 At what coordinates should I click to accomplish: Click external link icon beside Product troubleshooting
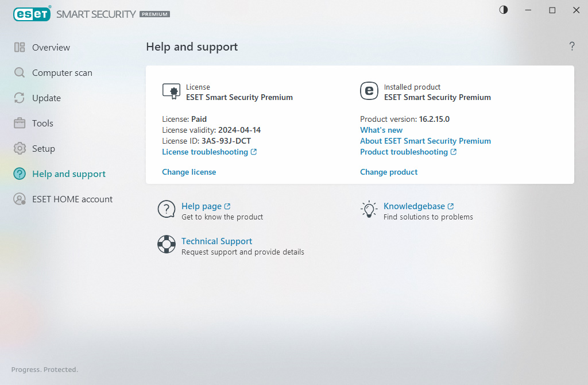pyautogui.click(x=454, y=152)
